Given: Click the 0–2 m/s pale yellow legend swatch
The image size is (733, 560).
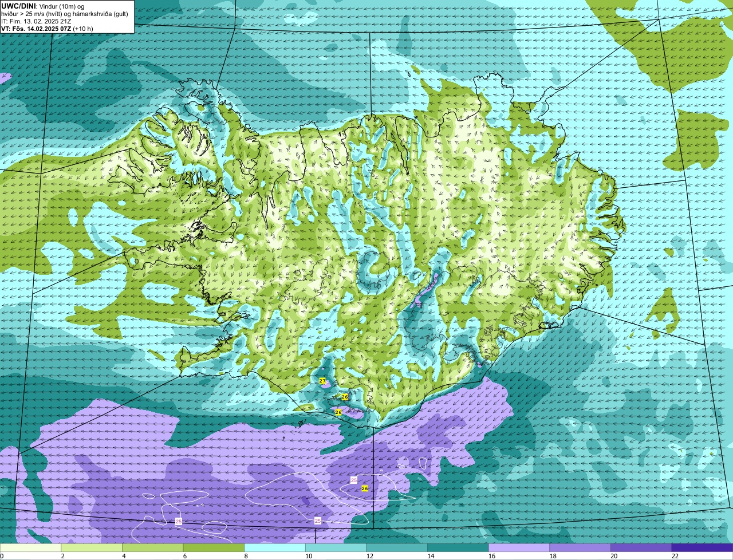Looking at the screenshot, I should coord(30,548).
